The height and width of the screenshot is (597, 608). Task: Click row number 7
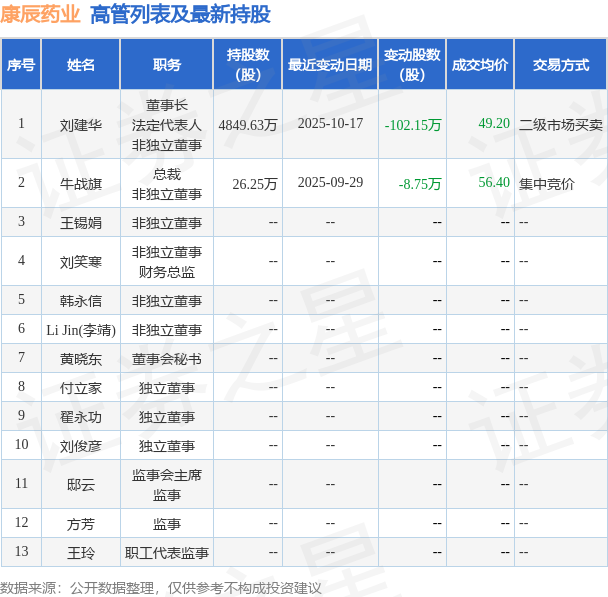21,357
